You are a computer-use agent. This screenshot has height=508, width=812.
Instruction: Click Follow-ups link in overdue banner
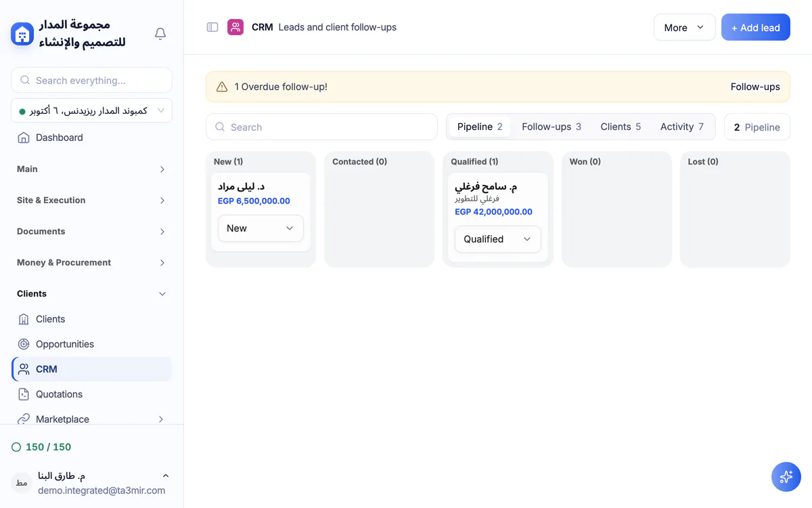click(755, 87)
